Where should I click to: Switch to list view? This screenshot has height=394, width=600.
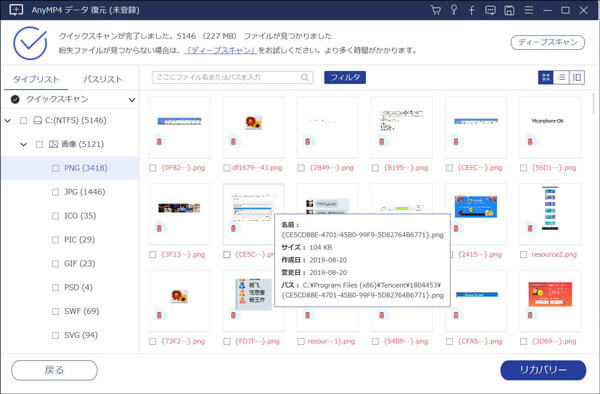(561, 78)
